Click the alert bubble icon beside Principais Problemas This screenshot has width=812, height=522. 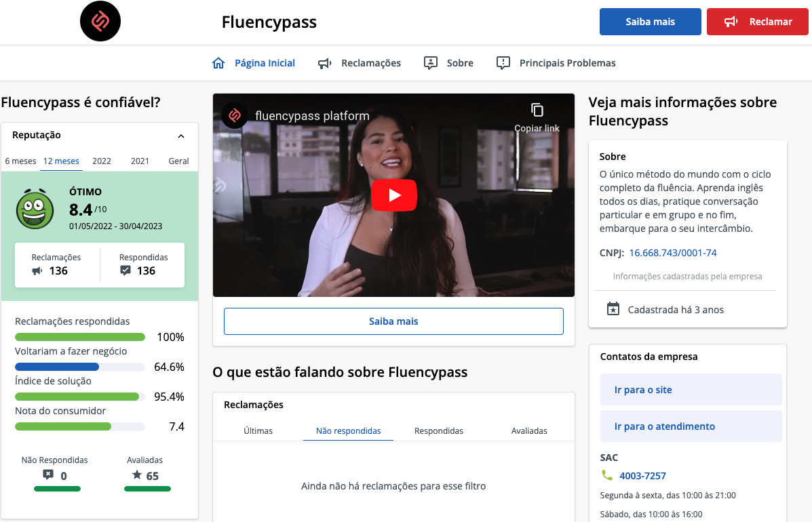click(x=503, y=63)
